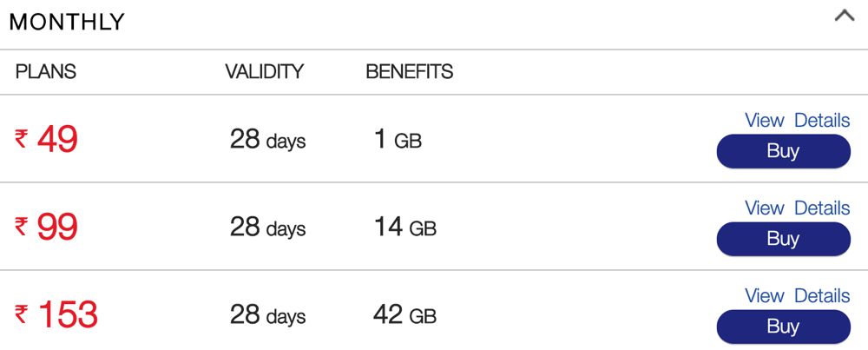Buy the ₹49 plan
The height and width of the screenshot is (350, 868).
tap(783, 151)
